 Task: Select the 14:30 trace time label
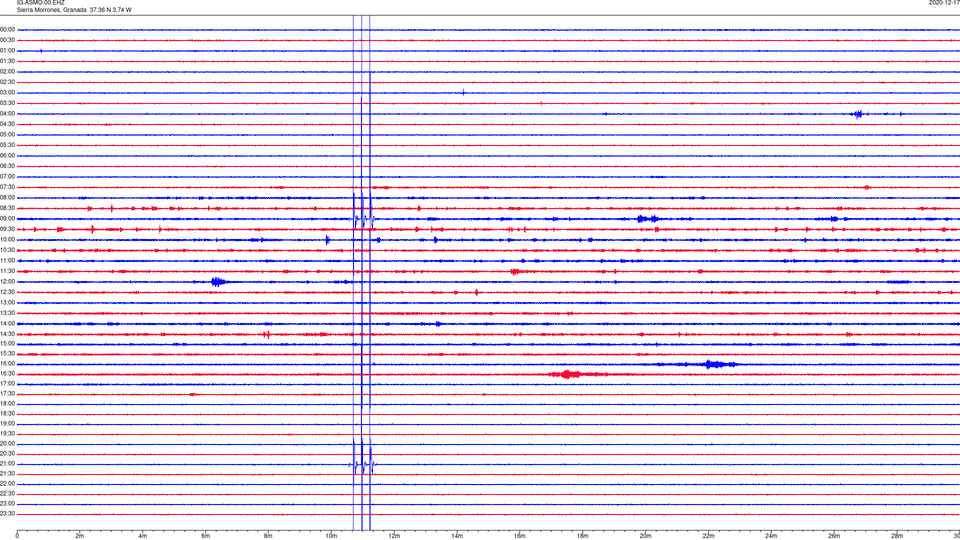pos(7,334)
